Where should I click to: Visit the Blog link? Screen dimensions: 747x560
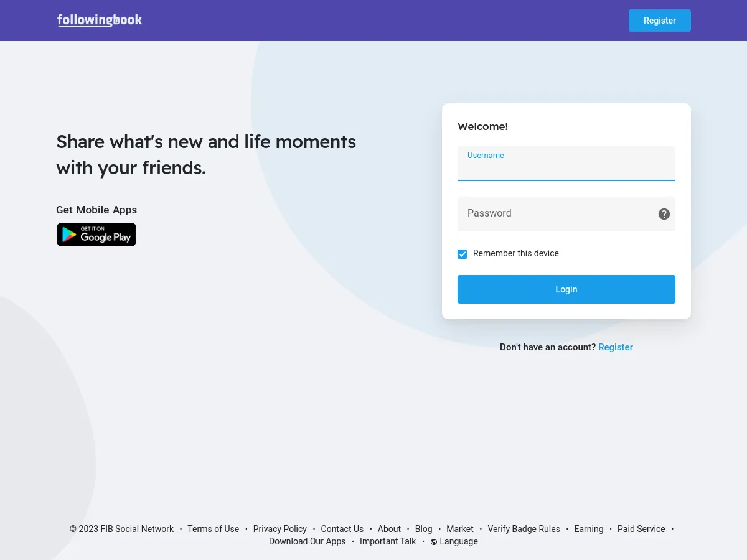point(423,529)
